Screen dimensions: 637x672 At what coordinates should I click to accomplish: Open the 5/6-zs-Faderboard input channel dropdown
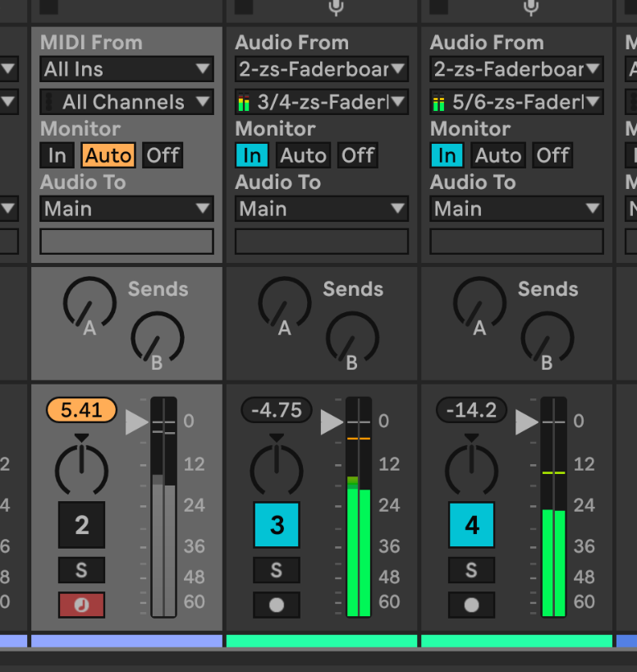(516, 102)
